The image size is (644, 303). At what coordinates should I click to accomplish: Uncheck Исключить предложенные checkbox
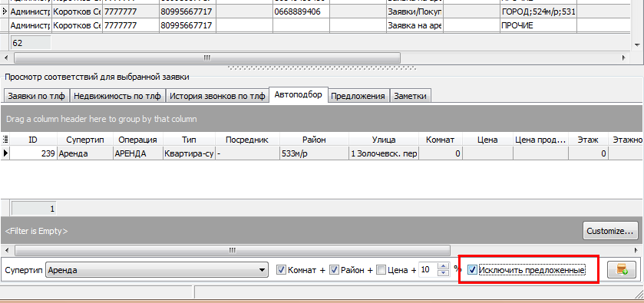tap(473, 270)
